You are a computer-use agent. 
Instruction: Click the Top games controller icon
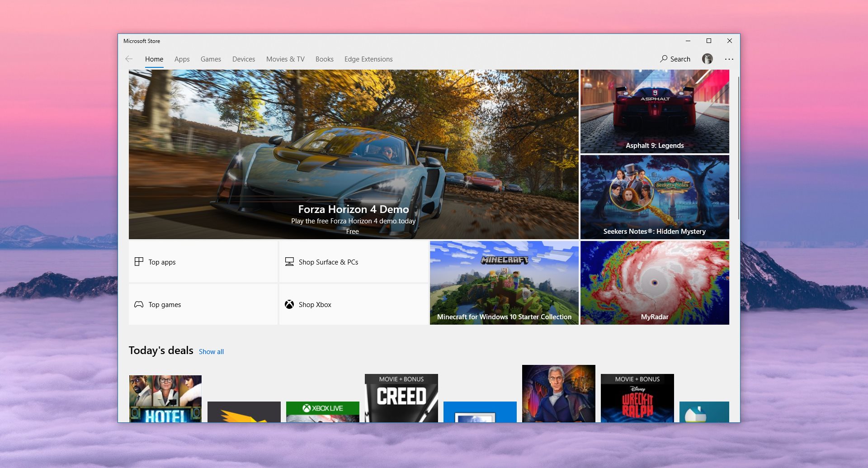[x=139, y=304]
